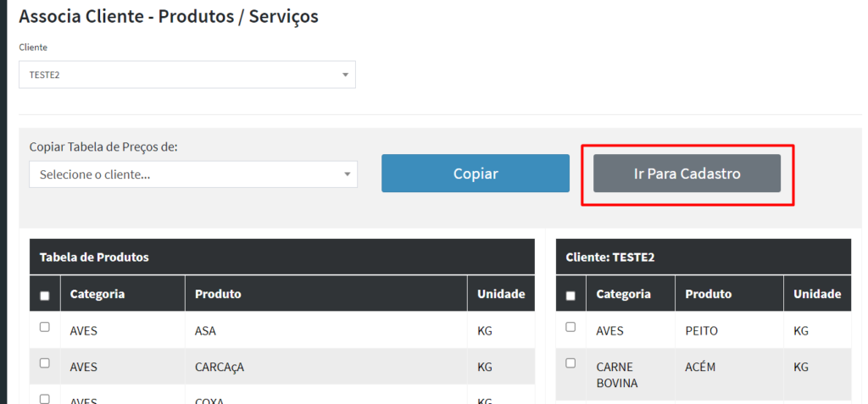Check the AVES ASA row checkbox
Screen dimensions: 868x404
[45, 327]
